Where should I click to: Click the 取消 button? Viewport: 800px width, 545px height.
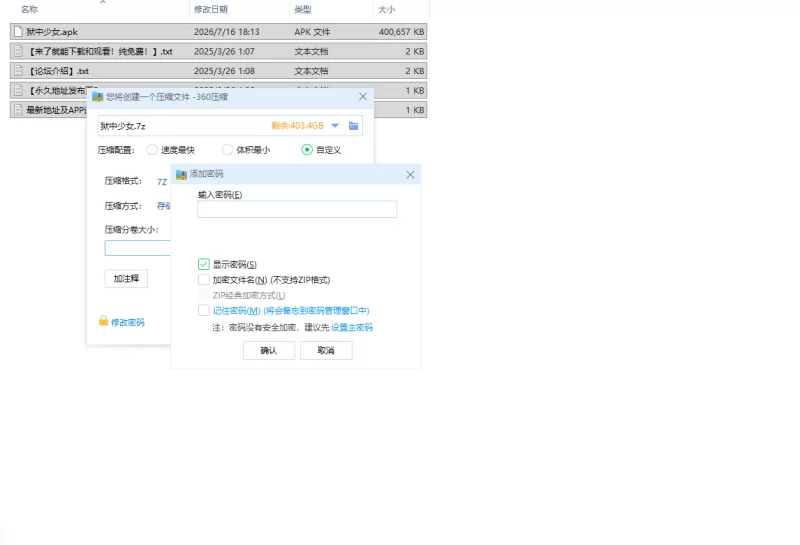(x=326, y=351)
